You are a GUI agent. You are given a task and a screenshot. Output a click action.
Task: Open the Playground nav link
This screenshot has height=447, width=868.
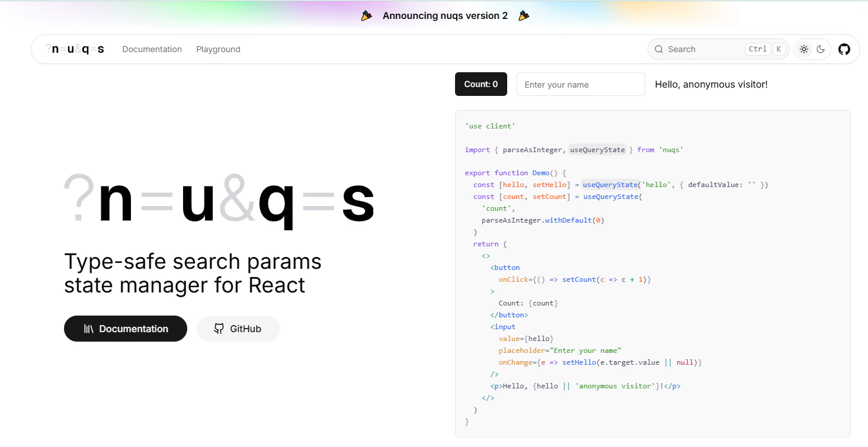[219, 49]
